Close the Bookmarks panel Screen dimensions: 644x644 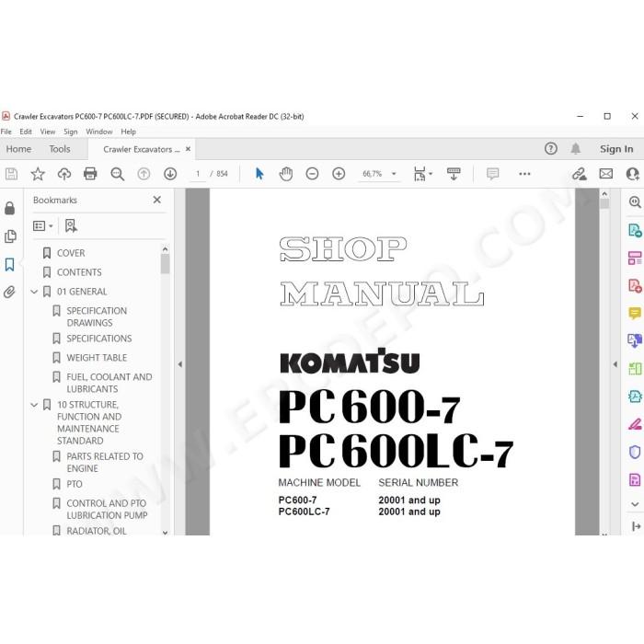point(157,200)
